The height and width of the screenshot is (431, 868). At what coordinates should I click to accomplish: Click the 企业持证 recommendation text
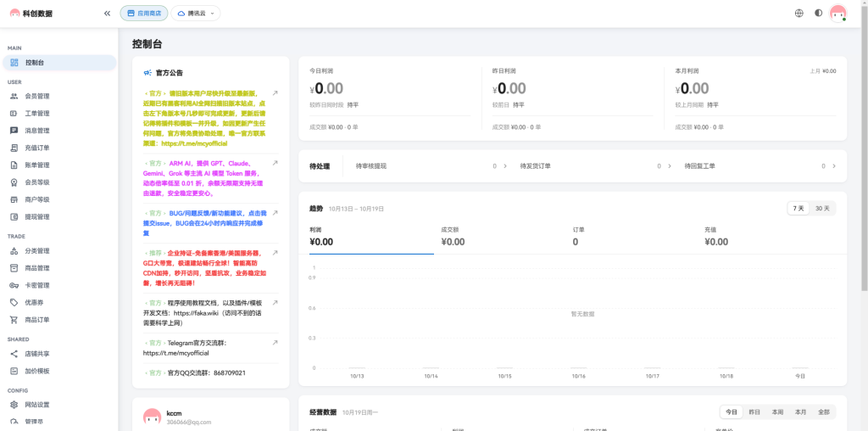(205, 267)
